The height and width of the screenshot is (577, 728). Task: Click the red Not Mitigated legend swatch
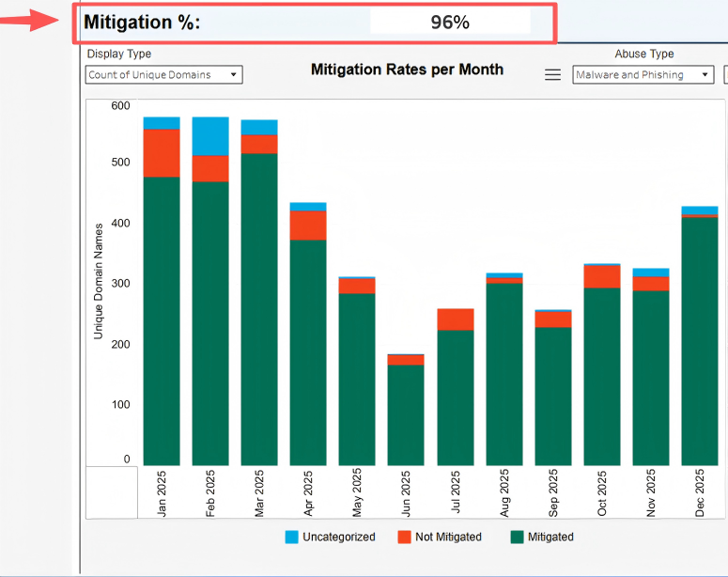[x=405, y=538]
